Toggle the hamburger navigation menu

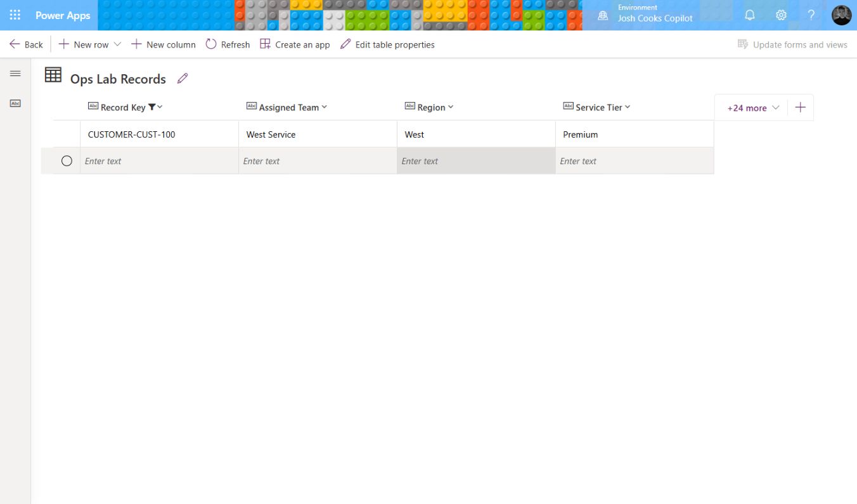(15, 74)
